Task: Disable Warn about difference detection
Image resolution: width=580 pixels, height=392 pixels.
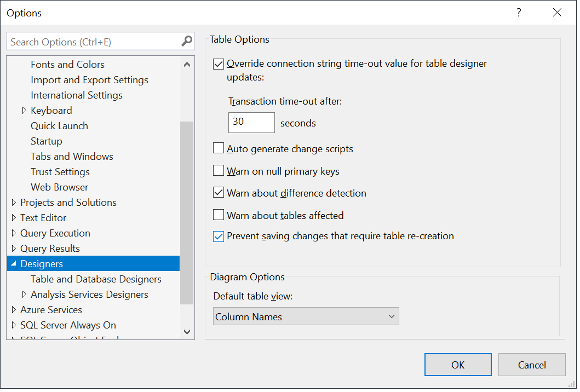Action: click(219, 192)
